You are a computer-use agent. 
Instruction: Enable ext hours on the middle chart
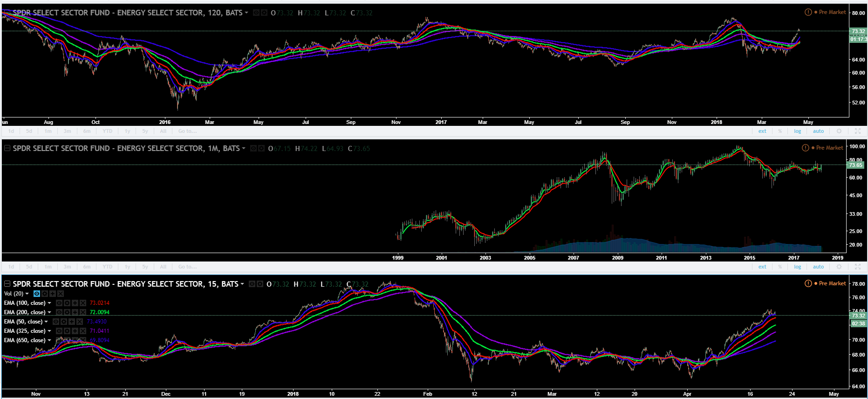762,267
